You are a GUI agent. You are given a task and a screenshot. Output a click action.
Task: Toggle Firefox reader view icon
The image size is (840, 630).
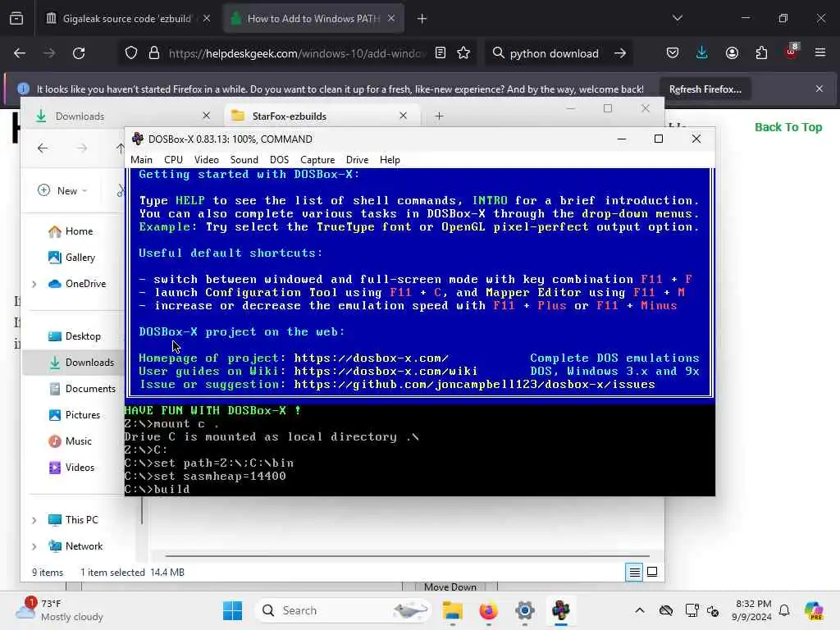441,53
